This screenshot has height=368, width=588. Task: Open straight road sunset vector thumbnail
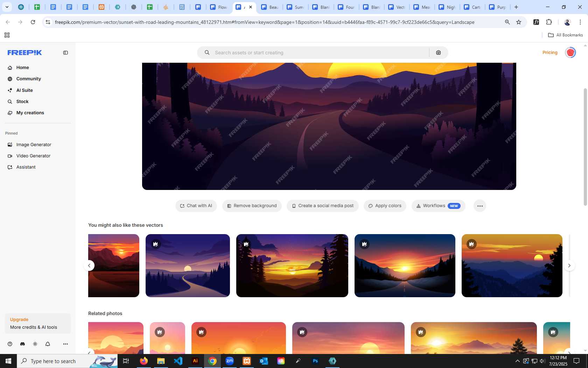pyautogui.click(x=405, y=266)
